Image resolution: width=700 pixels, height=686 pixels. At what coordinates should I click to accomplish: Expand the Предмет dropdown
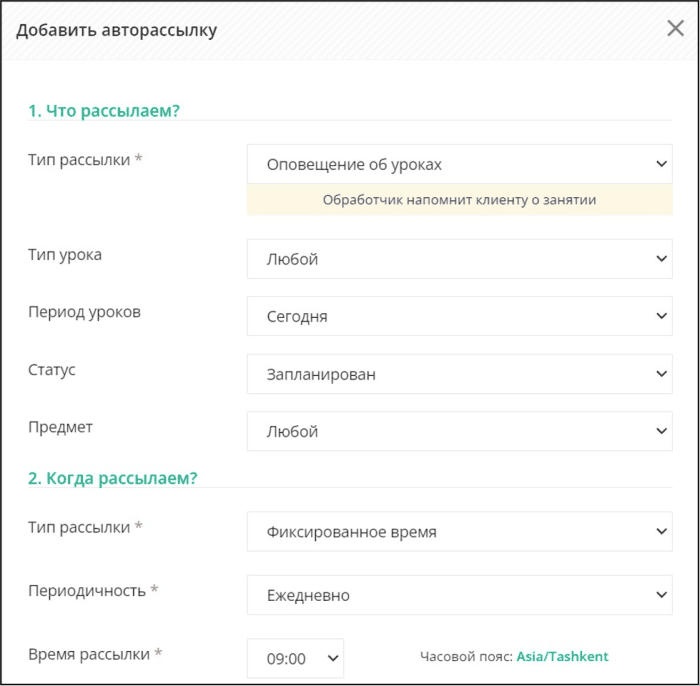point(459,431)
